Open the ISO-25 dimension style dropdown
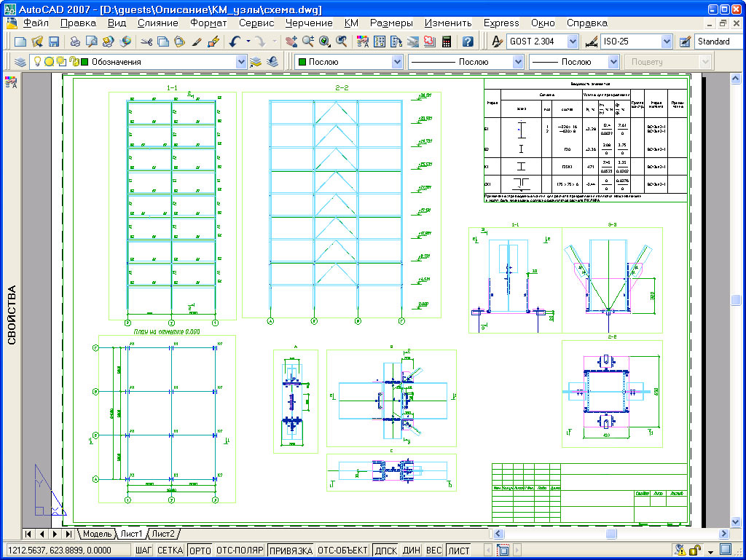Screen dimensions: 746x560 [x=667, y=42]
